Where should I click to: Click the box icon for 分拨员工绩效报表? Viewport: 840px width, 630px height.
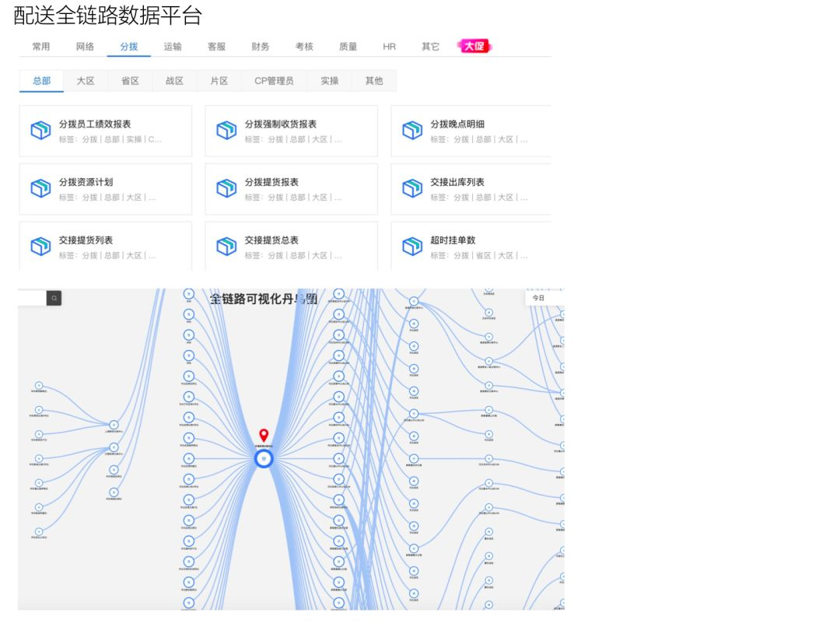[x=40, y=130]
